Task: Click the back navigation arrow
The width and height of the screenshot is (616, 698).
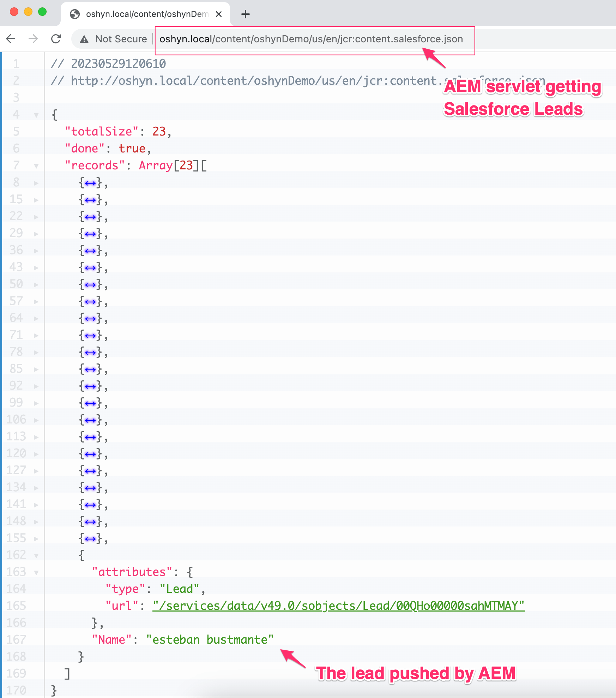Action: tap(11, 39)
